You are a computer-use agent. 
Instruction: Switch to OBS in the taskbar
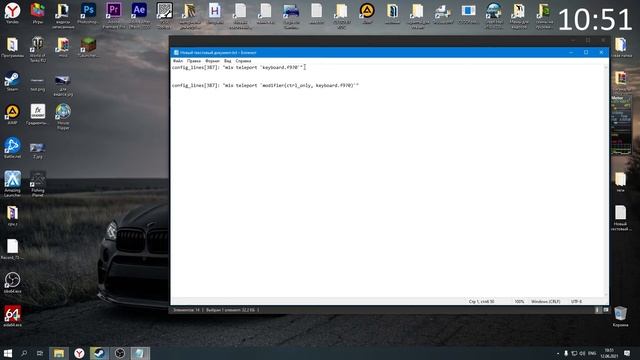tap(120, 353)
